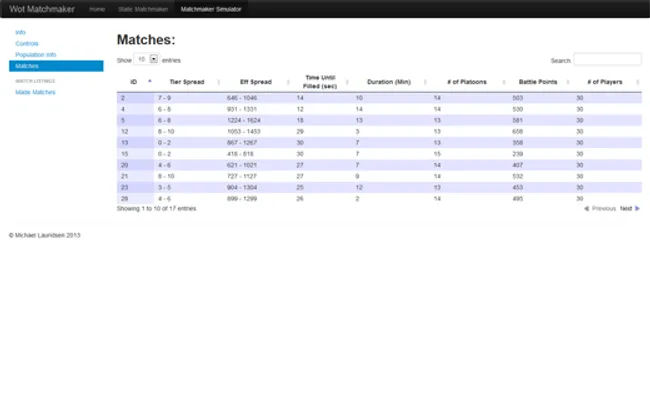Sort table by Eff Spread column
The height and width of the screenshot is (400, 650).
click(256, 81)
